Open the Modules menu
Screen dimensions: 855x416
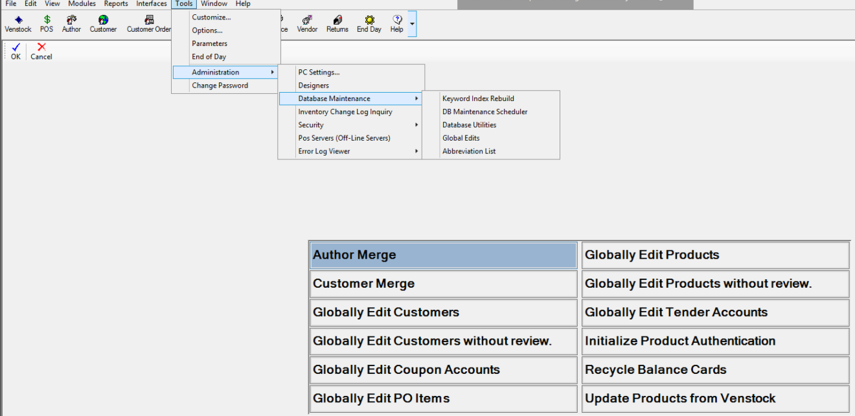click(x=82, y=4)
